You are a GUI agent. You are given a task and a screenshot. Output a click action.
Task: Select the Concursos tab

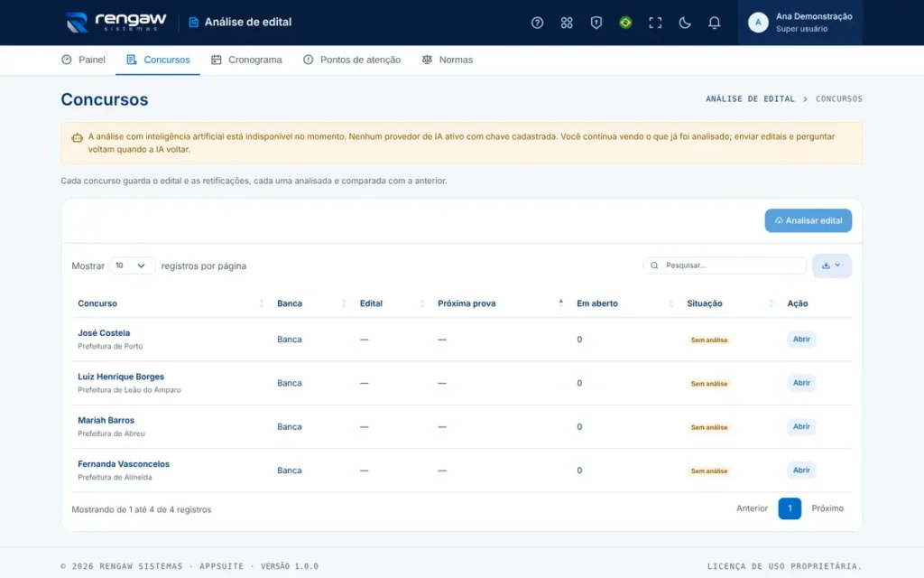[x=158, y=60]
